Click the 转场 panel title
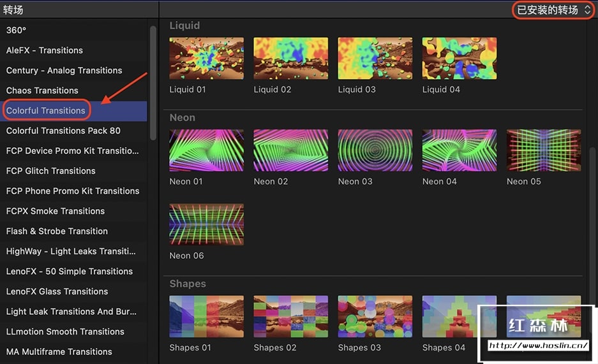 click(x=13, y=10)
